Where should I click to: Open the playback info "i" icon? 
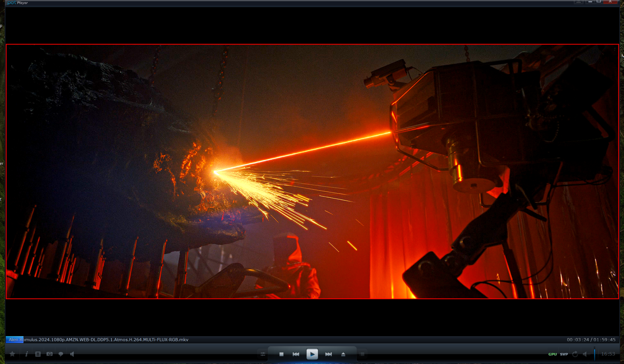pyautogui.click(x=26, y=354)
